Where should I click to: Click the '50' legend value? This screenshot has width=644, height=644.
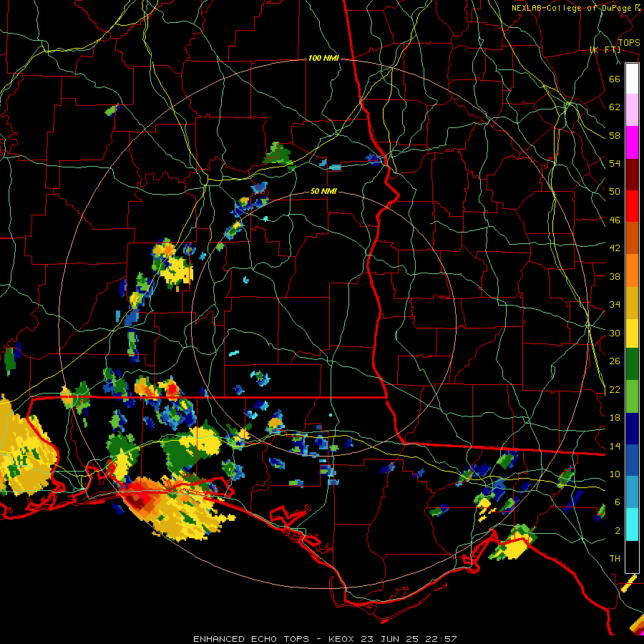(615, 192)
